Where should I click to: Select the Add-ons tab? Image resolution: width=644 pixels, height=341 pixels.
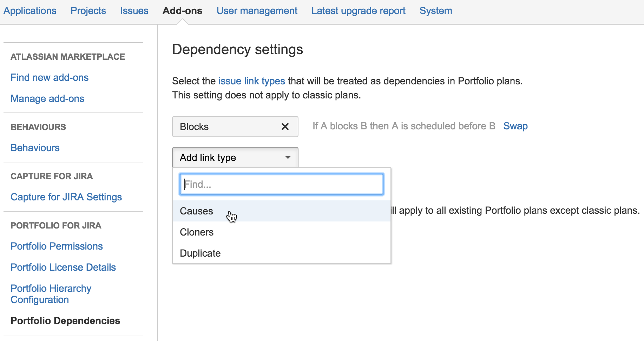coord(182,11)
